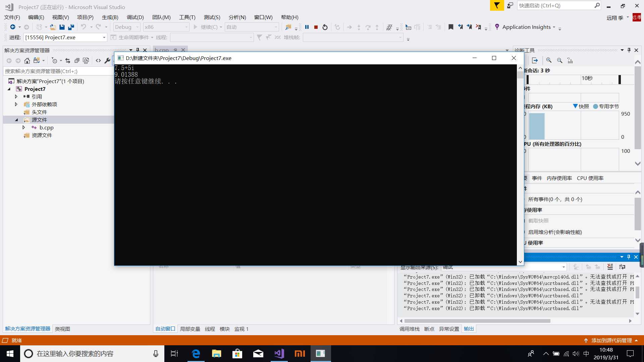Image resolution: width=644 pixels, height=362 pixels.
Task: Open the process dropdown showing Project7.exe
Action: tap(65, 37)
